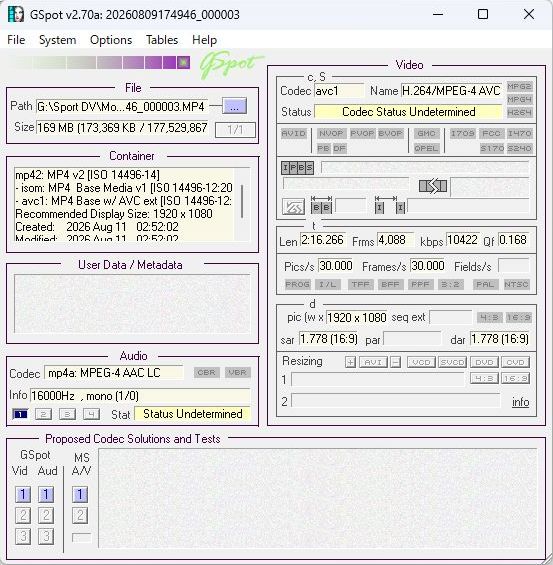The width and height of the screenshot is (553, 565).
Task: Click GSpot Vid test button 2
Action: [23, 515]
